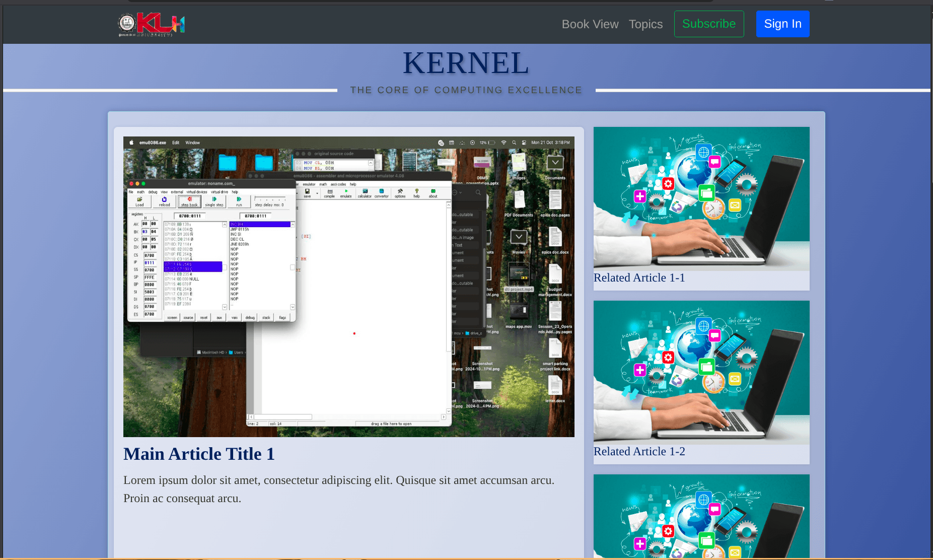Click the save icon in emu8086 toolbar
This screenshot has width=933, height=560.
coord(307,191)
